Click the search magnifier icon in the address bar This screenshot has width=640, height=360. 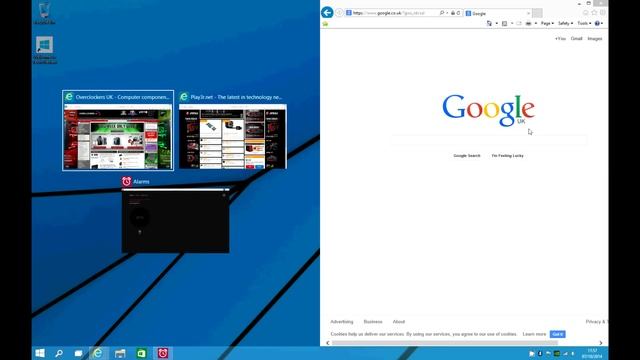[442, 13]
